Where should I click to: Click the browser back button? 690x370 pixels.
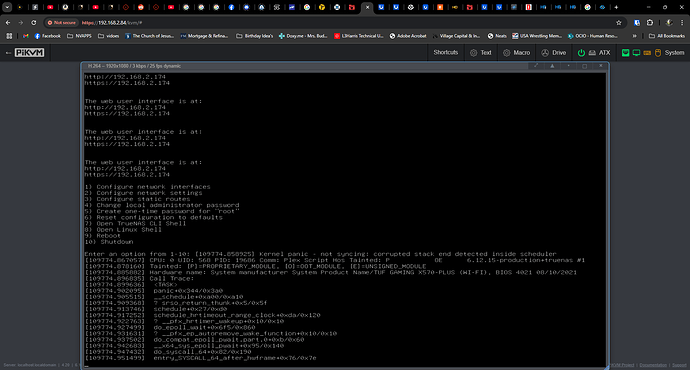[8, 22]
